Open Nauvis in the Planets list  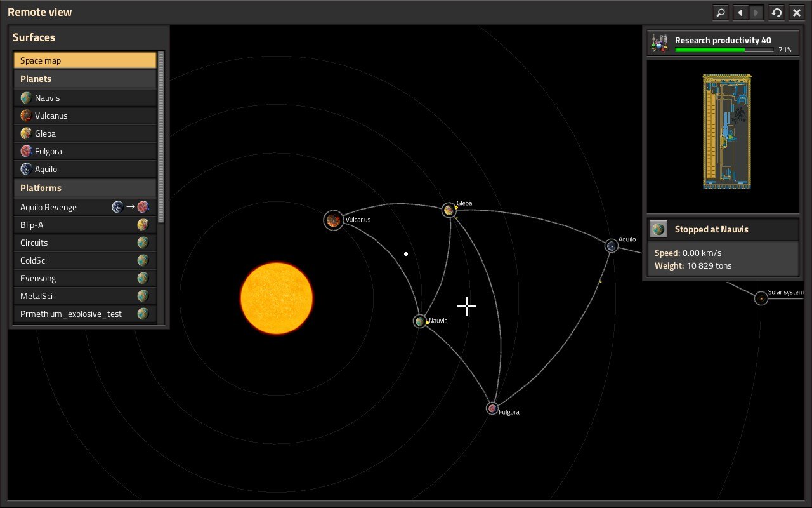(85, 98)
